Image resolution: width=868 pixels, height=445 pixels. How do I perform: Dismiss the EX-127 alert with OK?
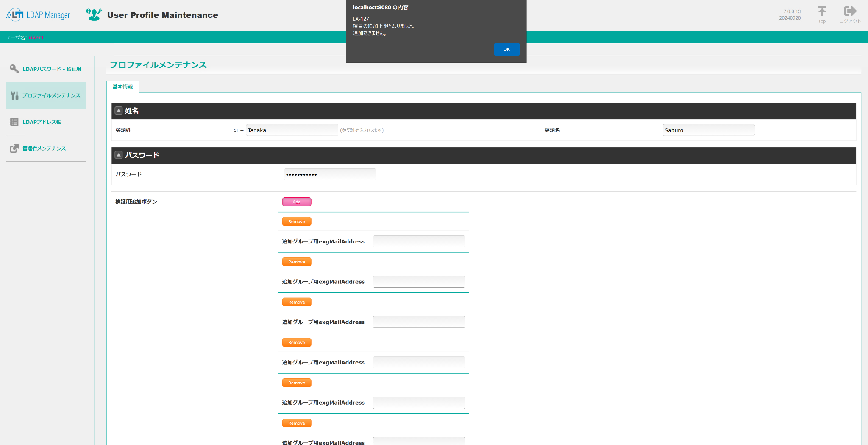[x=506, y=49]
